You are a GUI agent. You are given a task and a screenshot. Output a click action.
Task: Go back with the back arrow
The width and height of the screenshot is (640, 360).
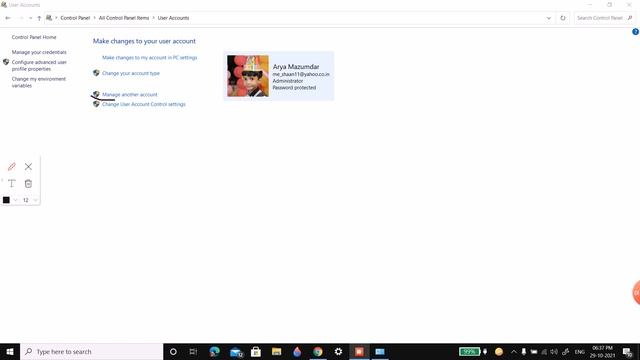point(8,18)
